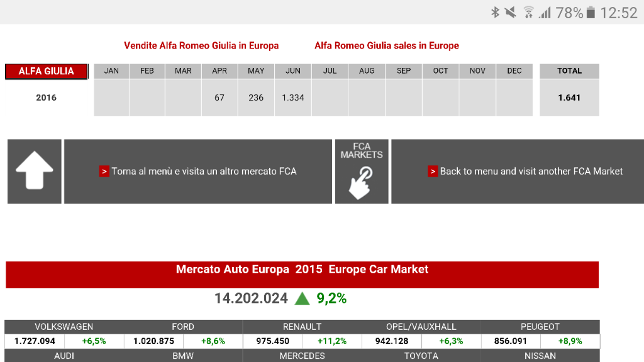The height and width of the screenshot is (362, 644).
Task: Select the APR column header
Action: point(219,71)
